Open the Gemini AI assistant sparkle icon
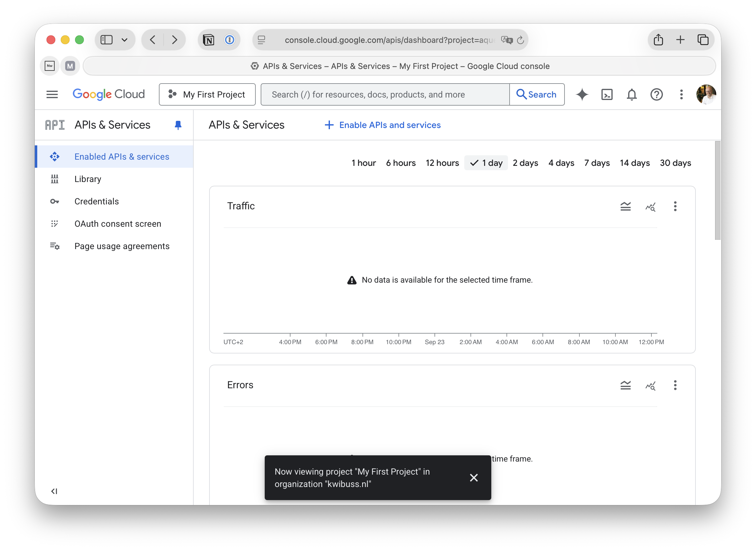This screenshot has width=756, height=551. (582, 94)
